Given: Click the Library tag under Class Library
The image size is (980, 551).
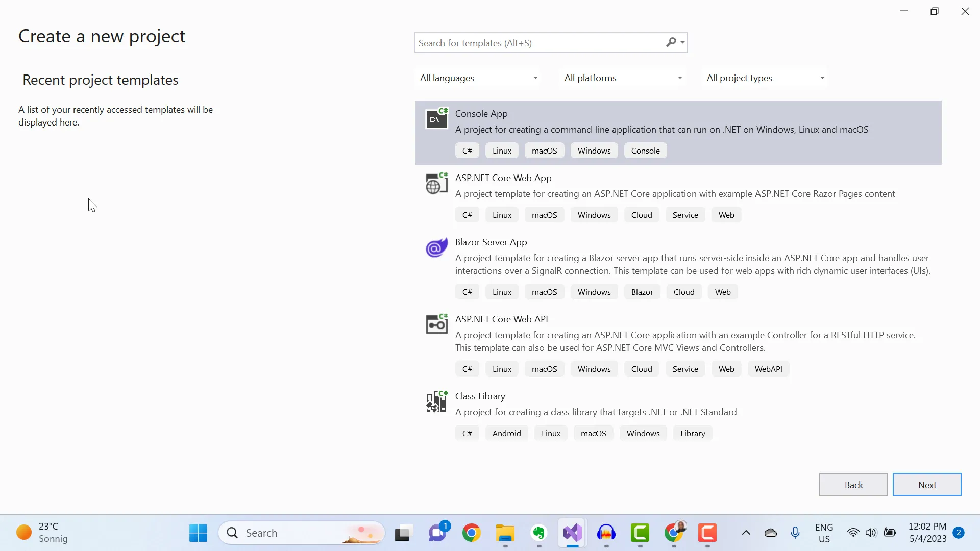Looking at the screenshot, I should [x=693, y=433].
